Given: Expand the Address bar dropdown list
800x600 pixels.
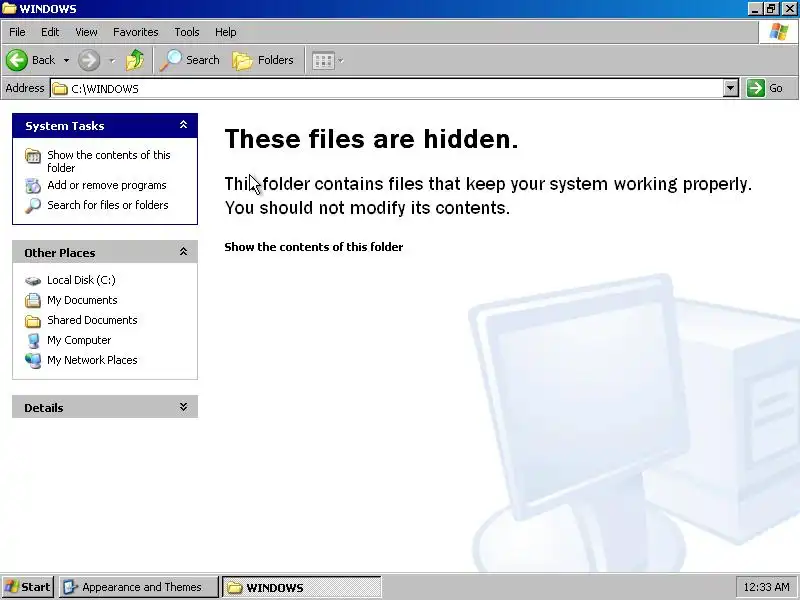Looking at the screenshot, I should (x=731, y=88).
